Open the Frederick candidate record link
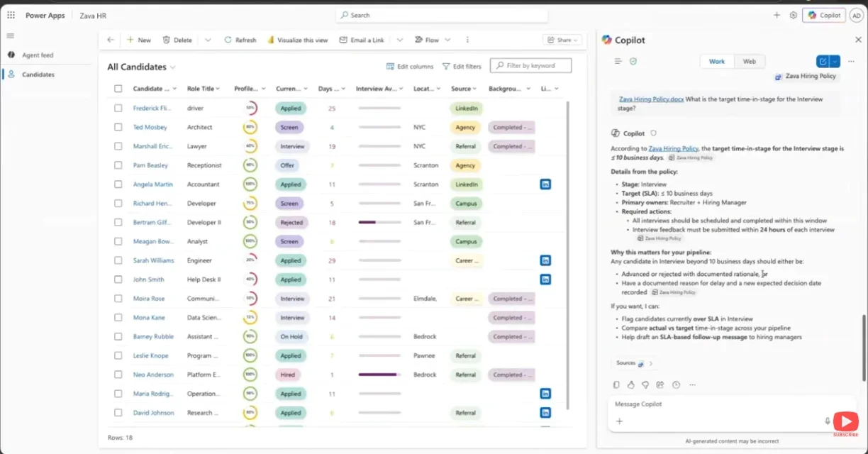 click(152, 109)
